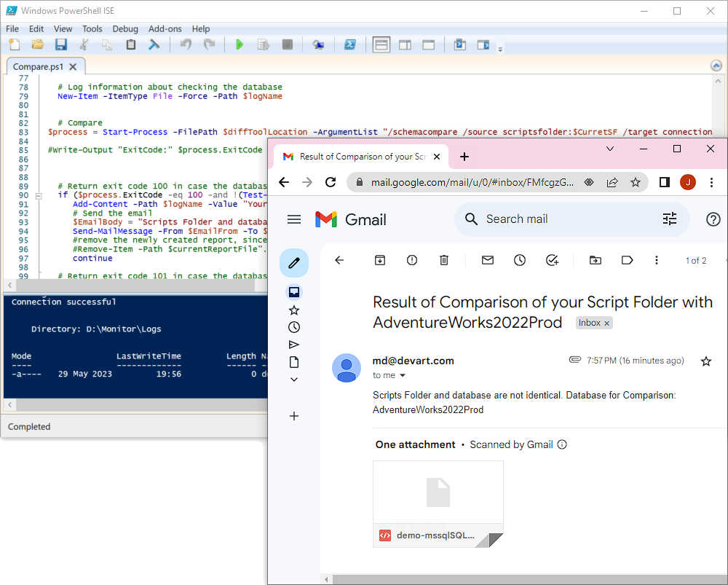Open toolbar overflow options arrow in ISE

(500, 49)
